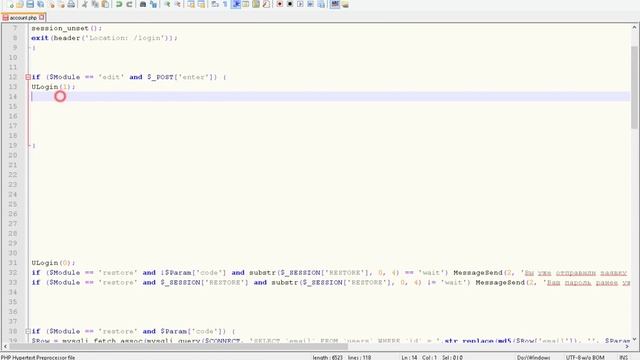The image size is (640, 360).
Task: Click the Open file toolbar icon
Action: click(20, 4)
